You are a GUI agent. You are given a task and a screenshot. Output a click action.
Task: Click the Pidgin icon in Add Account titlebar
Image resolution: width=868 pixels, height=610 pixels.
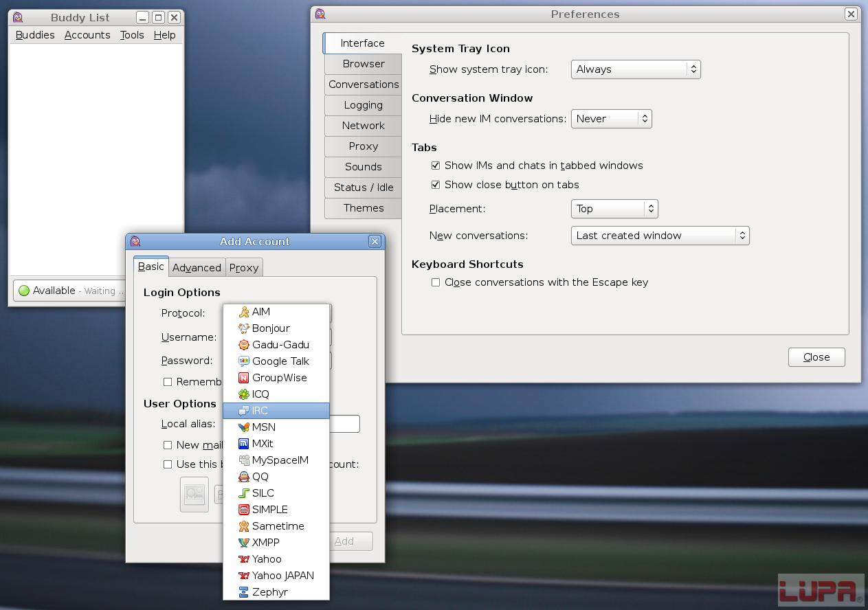(x=135, y=241)
